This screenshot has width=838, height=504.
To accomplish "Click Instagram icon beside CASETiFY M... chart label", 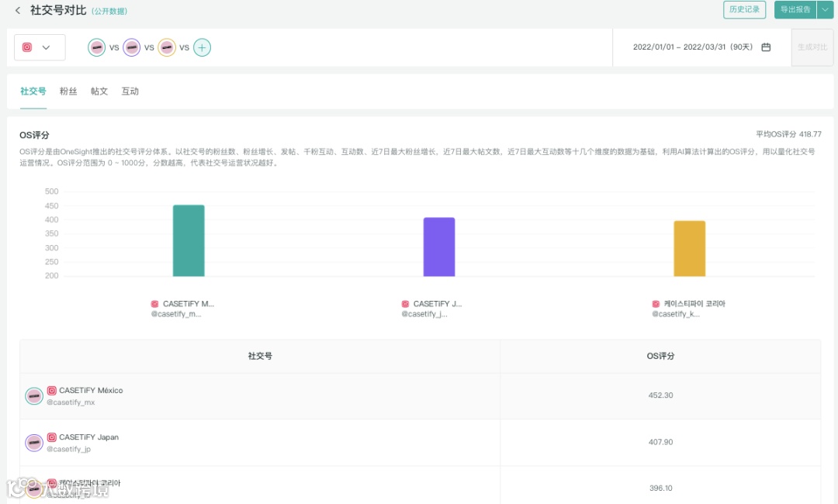I will click(155, 304).
